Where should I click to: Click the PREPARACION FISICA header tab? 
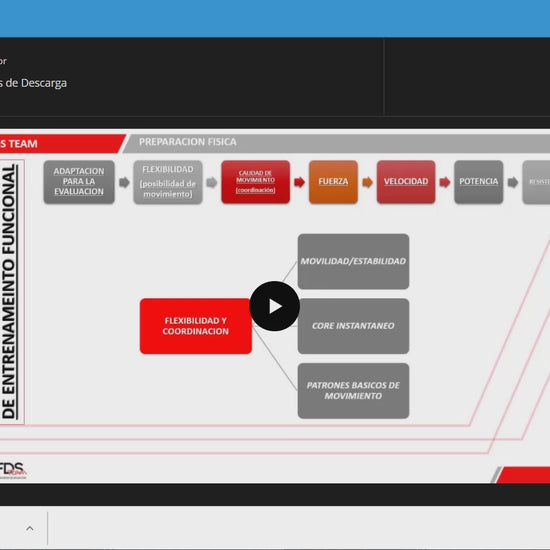[188, 142]
